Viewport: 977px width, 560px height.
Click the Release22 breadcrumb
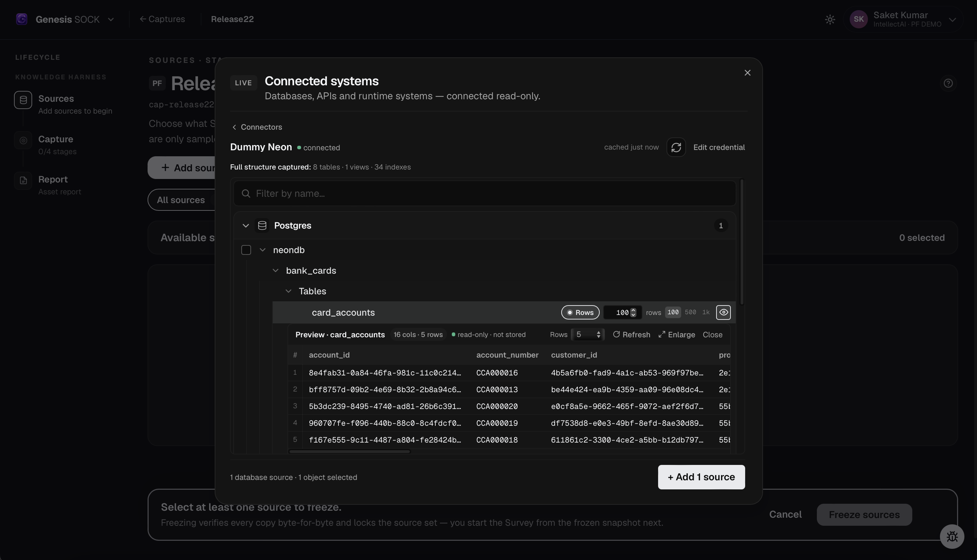232,19
